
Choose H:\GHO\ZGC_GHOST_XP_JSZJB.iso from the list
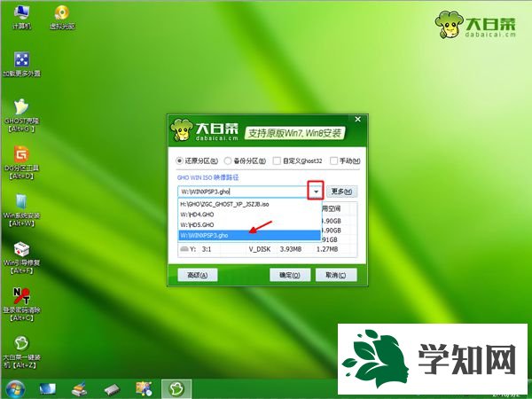(249, 204)
